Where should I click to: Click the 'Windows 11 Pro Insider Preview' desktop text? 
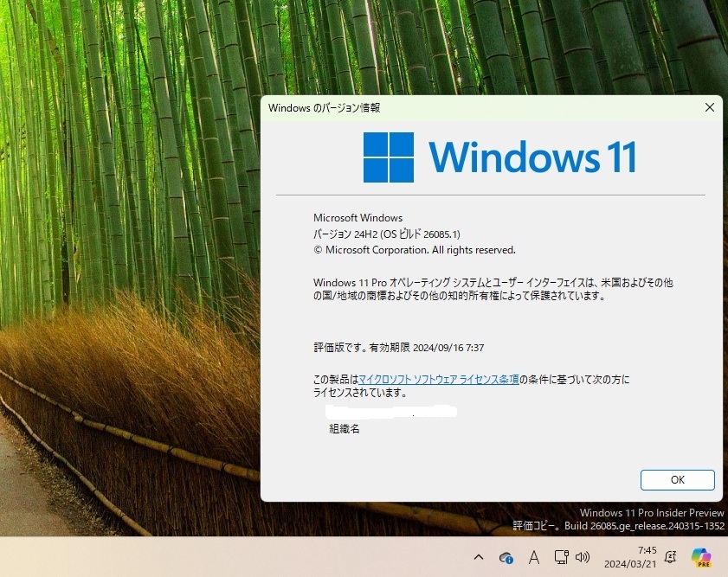pos(652,512)
